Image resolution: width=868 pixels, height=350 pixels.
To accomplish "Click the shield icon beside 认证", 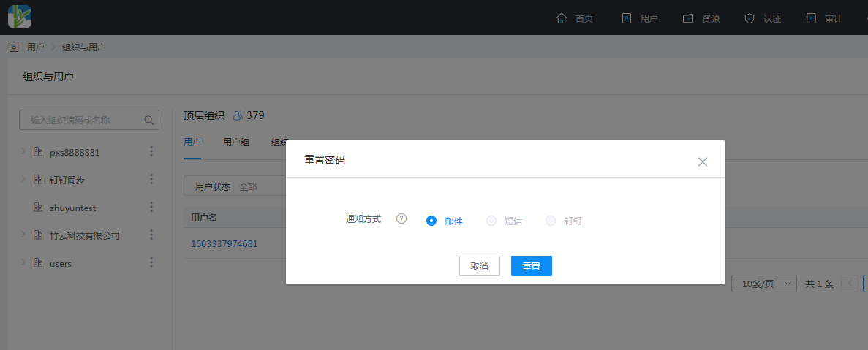I will [750, 18].
